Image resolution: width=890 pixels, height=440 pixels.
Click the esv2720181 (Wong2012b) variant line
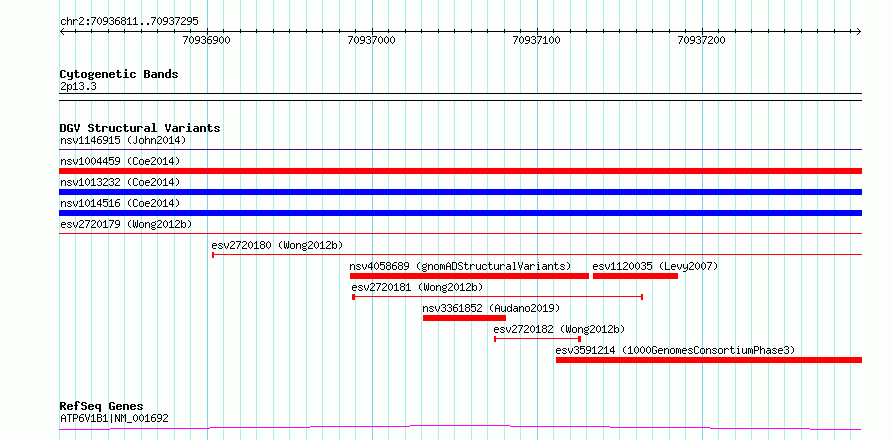498,297
